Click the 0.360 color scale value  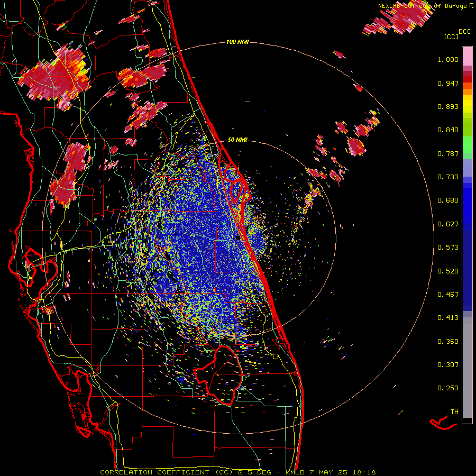point(448,342)
